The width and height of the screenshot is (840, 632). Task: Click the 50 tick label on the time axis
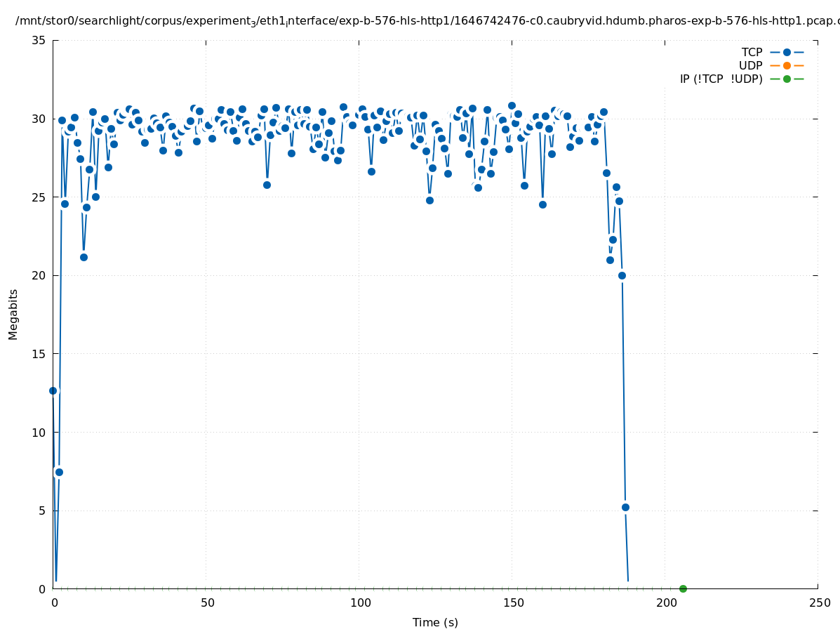click(206, 603)
